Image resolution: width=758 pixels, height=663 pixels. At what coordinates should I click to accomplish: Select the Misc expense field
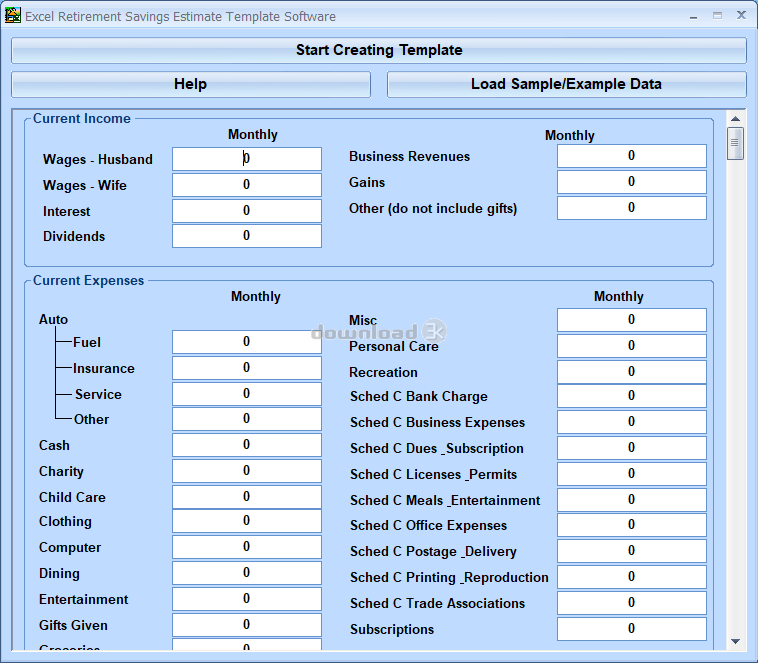point(631,320)
